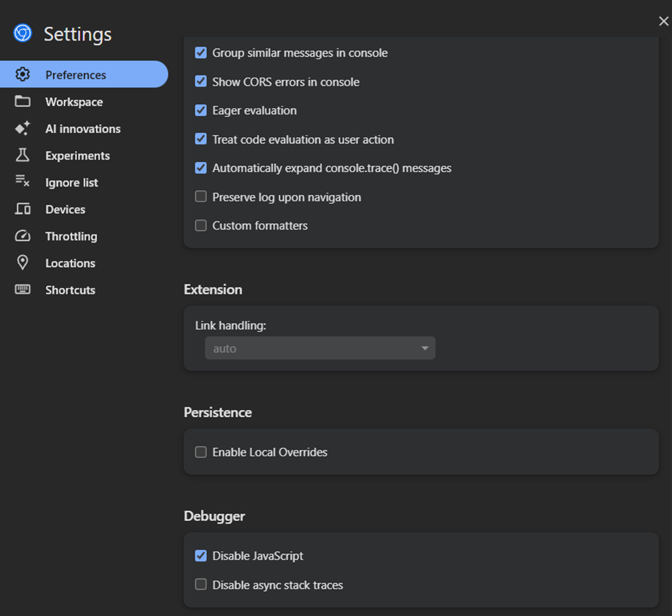Switch to the Experiments tab
672x616 pixels.
tap(77, 156)
